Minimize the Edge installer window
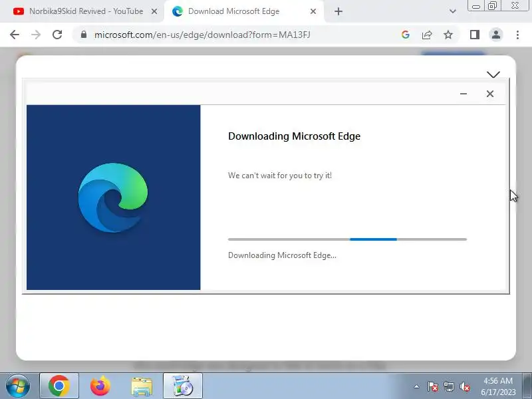The image size is (532, 399). [464, 94]
